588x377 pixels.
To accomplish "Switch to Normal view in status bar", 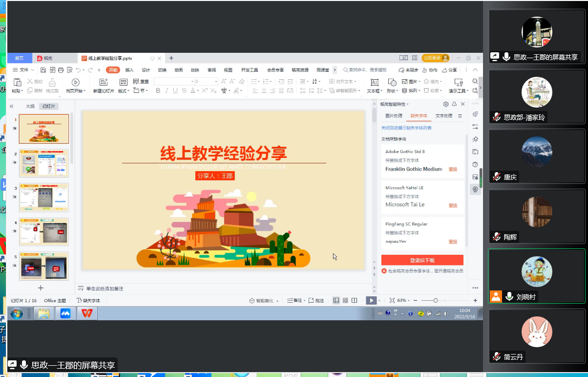I will (x=336, y=301).
